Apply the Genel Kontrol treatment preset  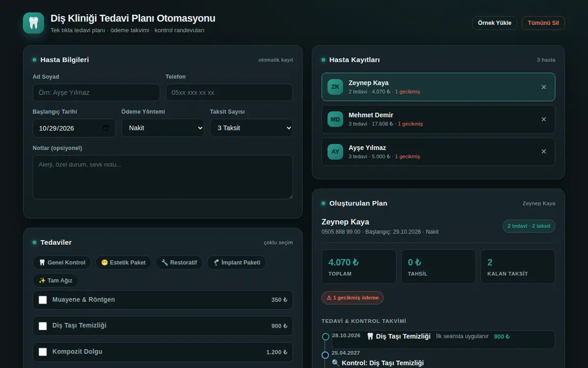(62, 263)
